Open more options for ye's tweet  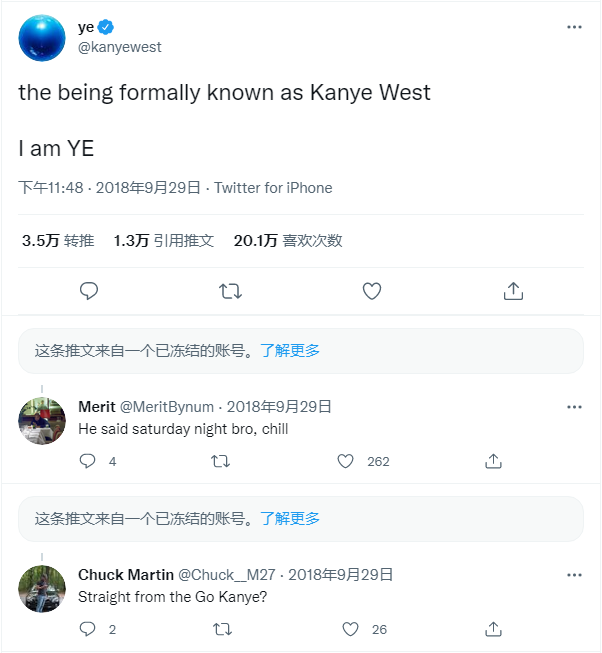click(x=574, y=27)
